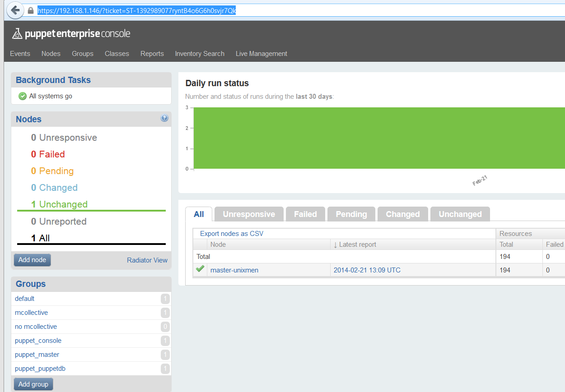
Task: Click the Daily run status heading
Action: tap(217, 83)
